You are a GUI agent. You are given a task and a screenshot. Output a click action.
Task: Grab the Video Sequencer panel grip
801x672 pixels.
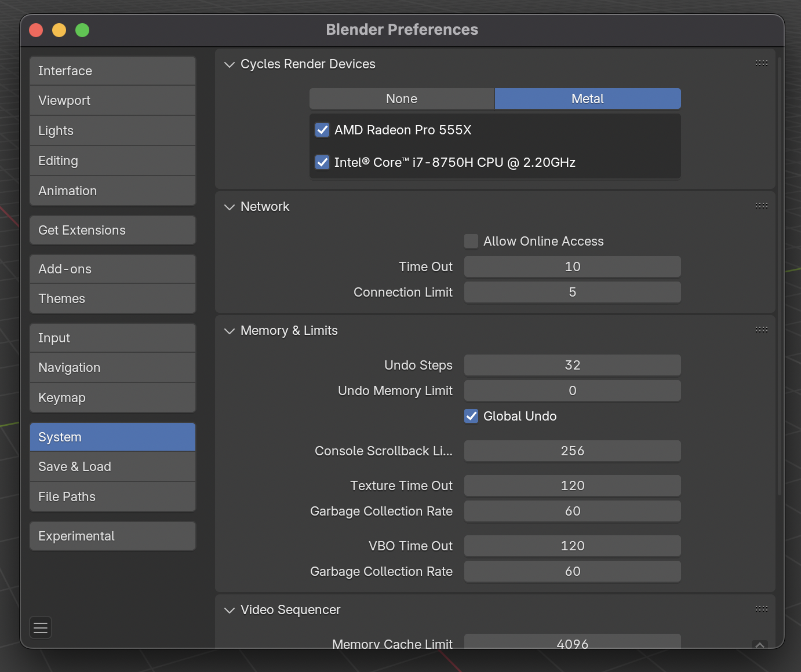tap(762, 609)
